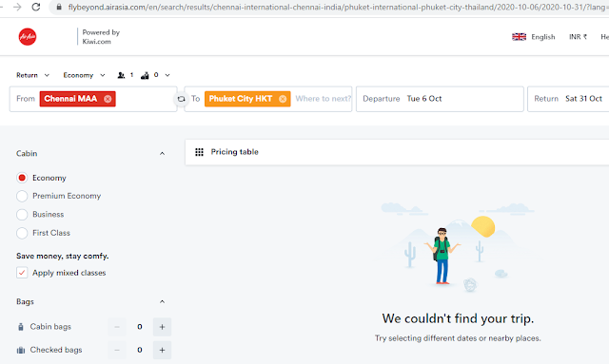Open the Economy class dropdown in the search bar
This screenshot has height=364, width=609.
[x=84, y=75]
